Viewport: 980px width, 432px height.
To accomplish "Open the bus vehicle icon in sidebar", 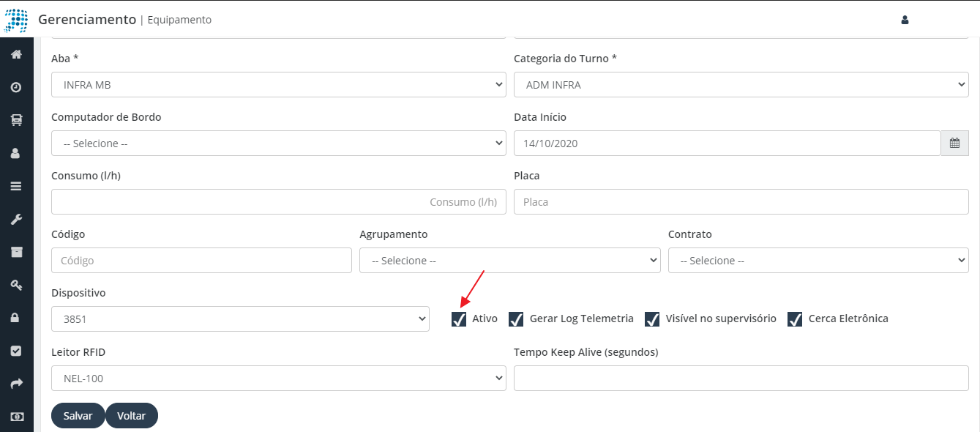I will click(16, 120).
